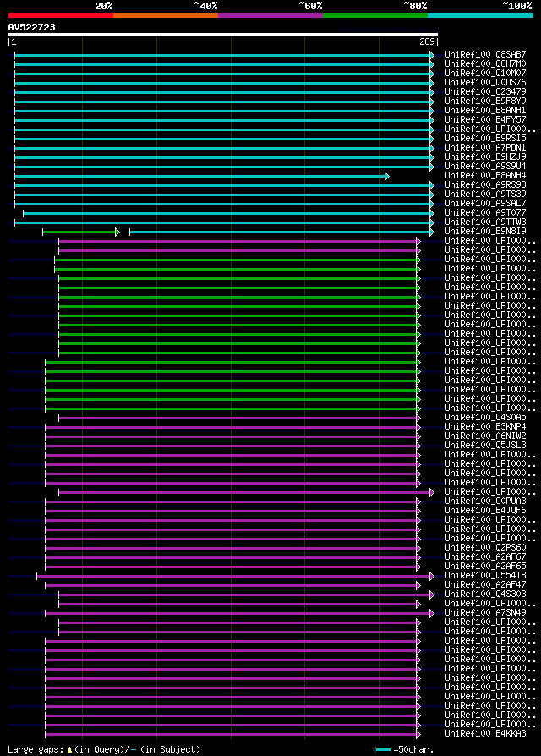Click the red 20% legend segment
Viewport: 541px width, 756px height.
61,15
